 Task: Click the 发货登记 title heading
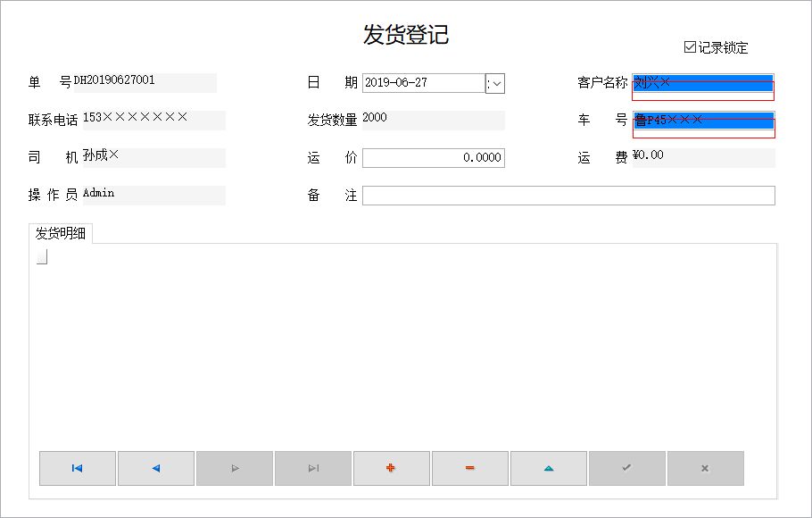pos(405,35)
